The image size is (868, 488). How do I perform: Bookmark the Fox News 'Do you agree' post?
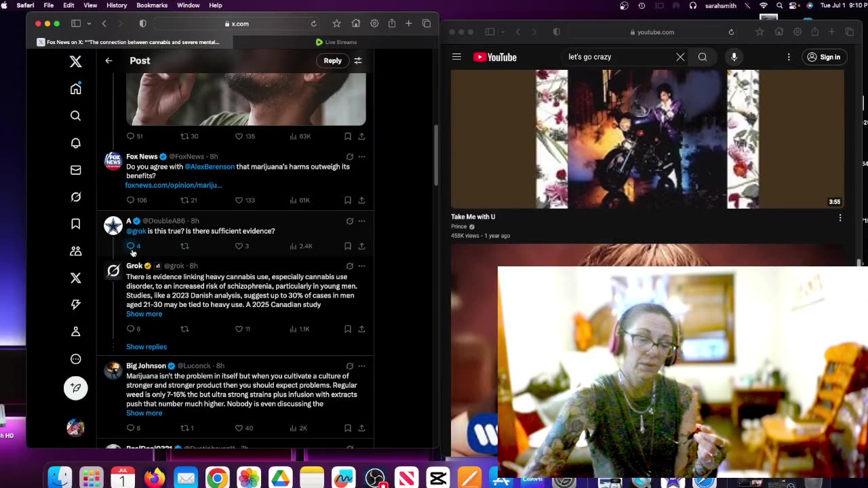point(348,200)
